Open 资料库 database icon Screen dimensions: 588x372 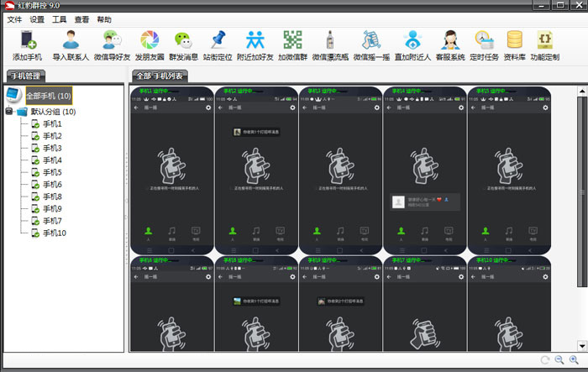tap(514, 39)
